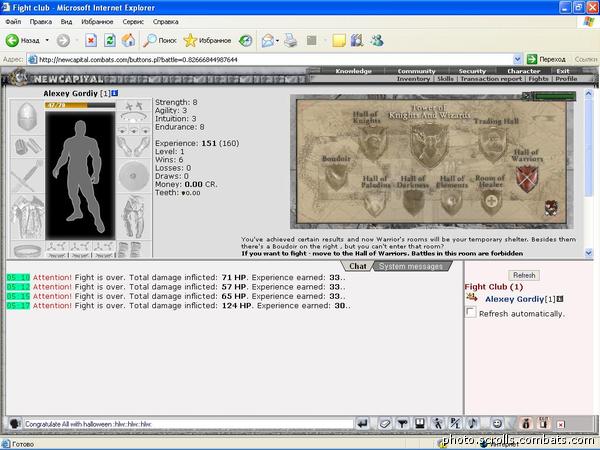Viewport: 600px width, 450px height.
Task: Click the Tower of Knights And Wizards shield
Action: point(429,145)
